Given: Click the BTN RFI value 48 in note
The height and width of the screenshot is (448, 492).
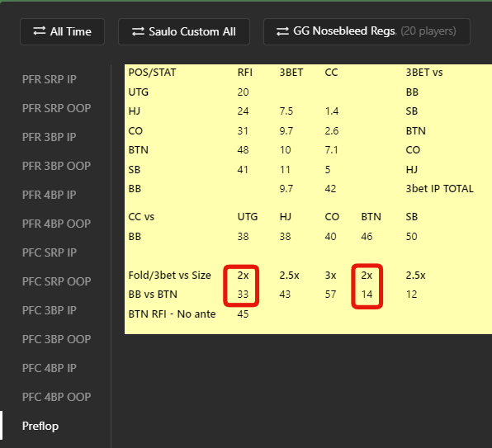Looking at the screenshot, I should pyautogui.click(x=243, y=150).
